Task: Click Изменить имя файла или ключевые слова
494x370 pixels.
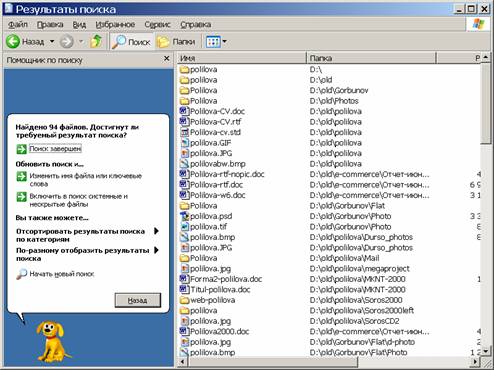Action: tap(86, 180)
